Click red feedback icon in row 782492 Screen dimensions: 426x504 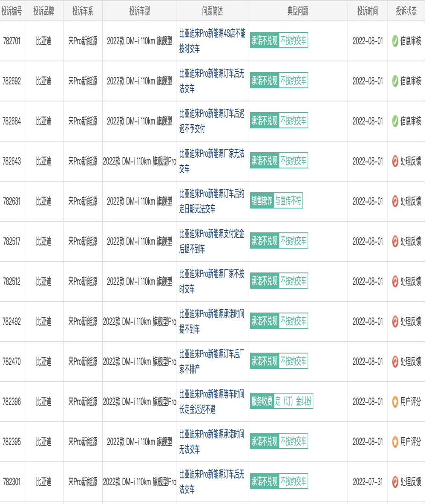click(x=395, y=322)
